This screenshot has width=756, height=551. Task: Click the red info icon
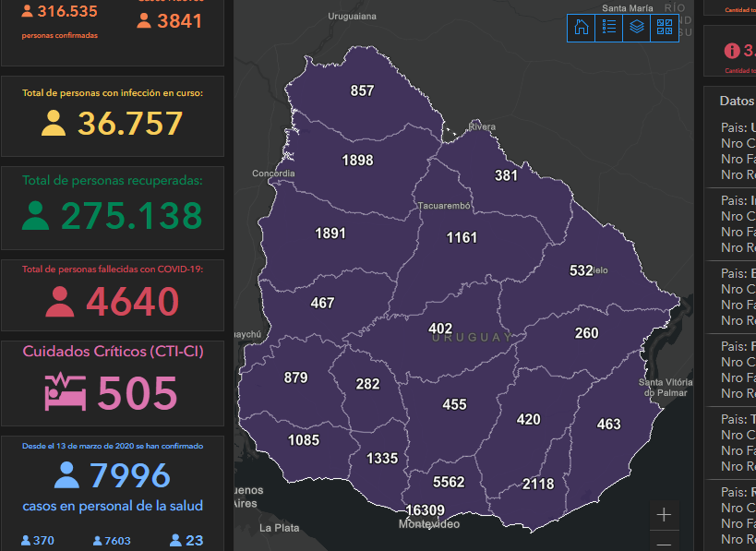(732, 51)
